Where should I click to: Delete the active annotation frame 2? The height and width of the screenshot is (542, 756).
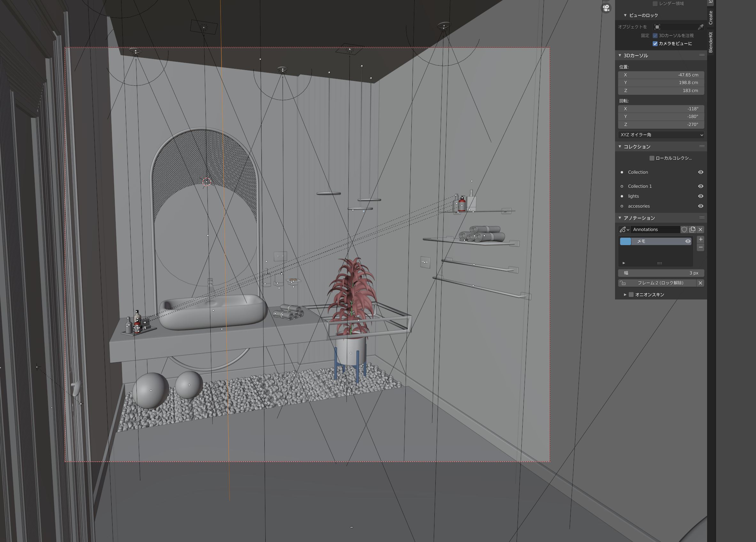point(700,283)
